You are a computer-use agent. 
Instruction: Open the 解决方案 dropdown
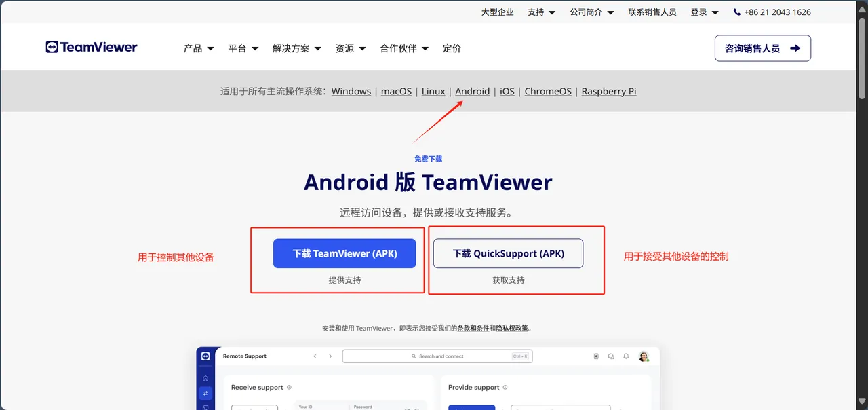point(297,48)
